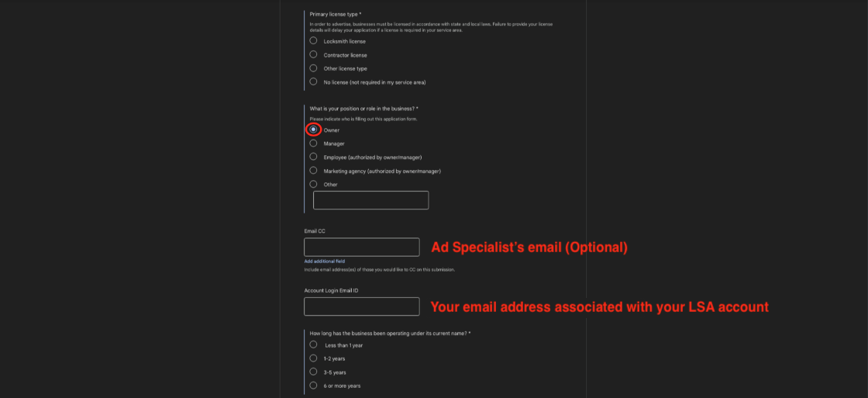Screen dimensions: 868x398
Task: Select the Other role radio button
Action: pyautogui.click(x=313, y=184)
